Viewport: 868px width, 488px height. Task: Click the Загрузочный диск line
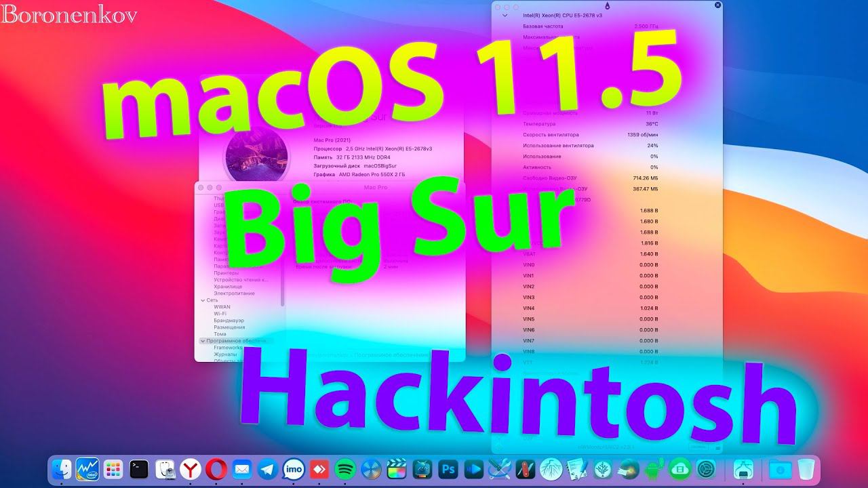click(x=355, y=165)
